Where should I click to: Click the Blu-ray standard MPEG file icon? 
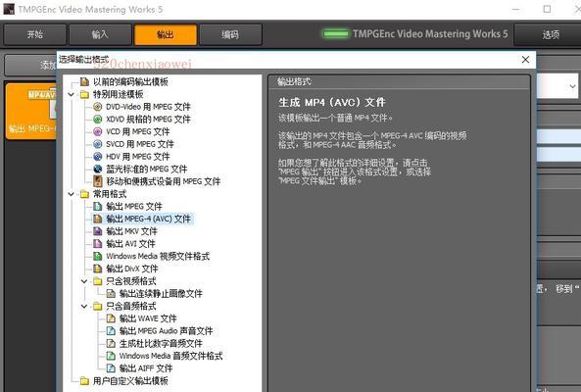(97, 169)
